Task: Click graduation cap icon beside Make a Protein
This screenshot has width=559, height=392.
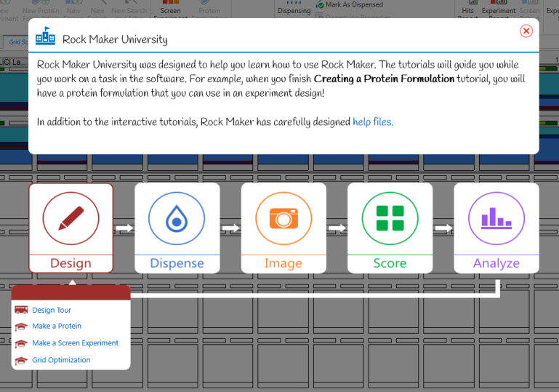Action: point(21,327)
